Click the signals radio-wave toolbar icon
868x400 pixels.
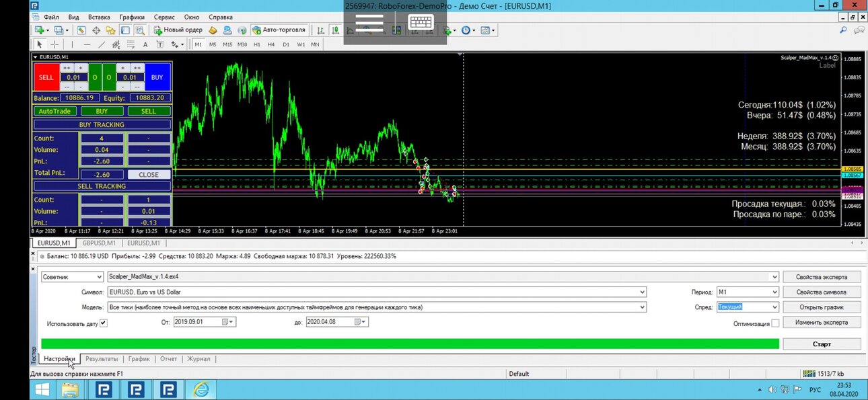point(242,30)
